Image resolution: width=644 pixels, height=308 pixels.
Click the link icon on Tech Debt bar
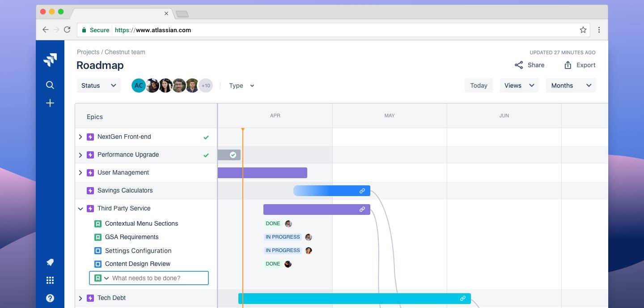[463, 298]
